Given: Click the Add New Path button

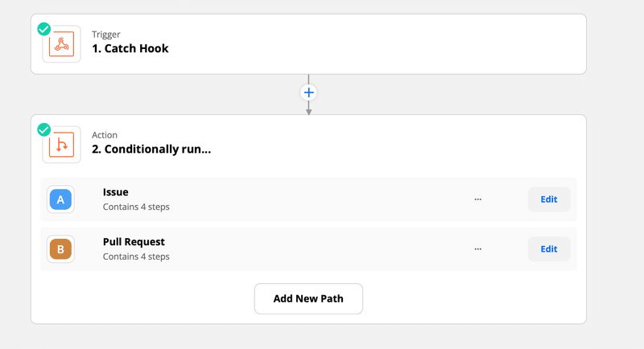Looking at the screenshot, I should tap(308, 298).
